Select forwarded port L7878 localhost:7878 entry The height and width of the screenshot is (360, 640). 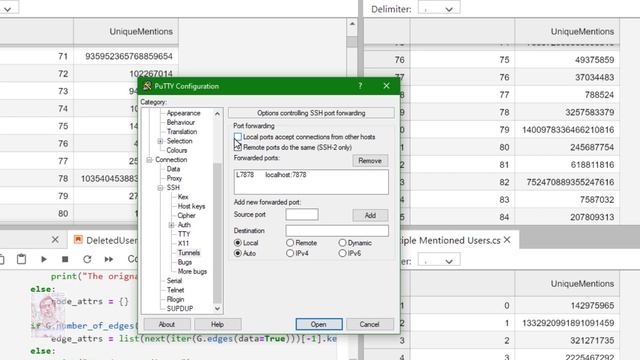(271, 175)
